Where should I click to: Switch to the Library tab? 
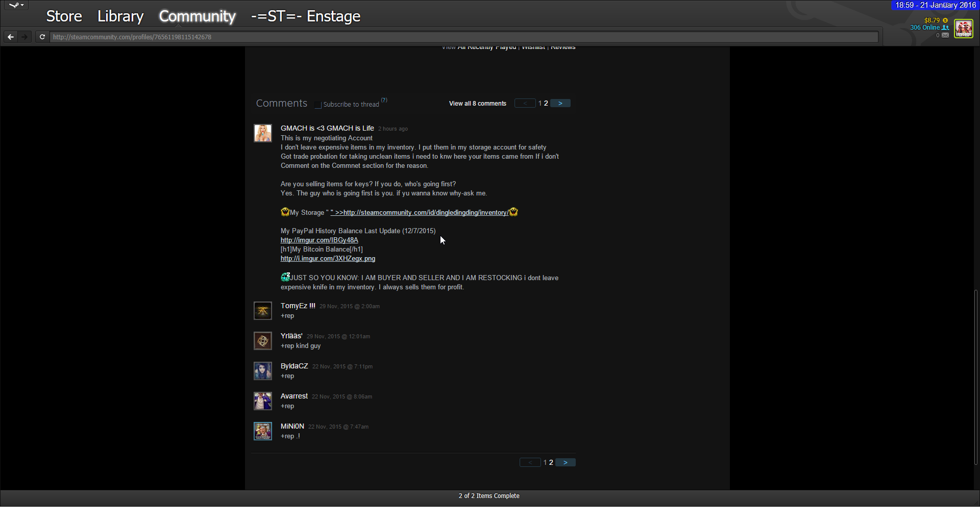(120, 16)
